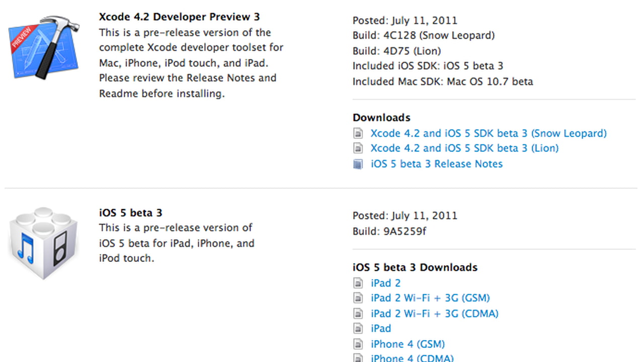The image size is (644, 362).
Task: Select the iPhone 4 (GSM) download link
Action: 408,344
